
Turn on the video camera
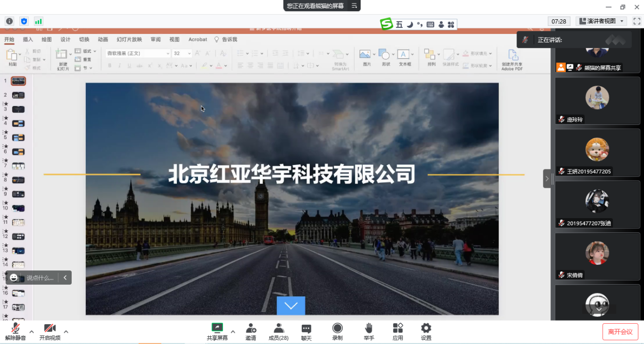(50, 328)
